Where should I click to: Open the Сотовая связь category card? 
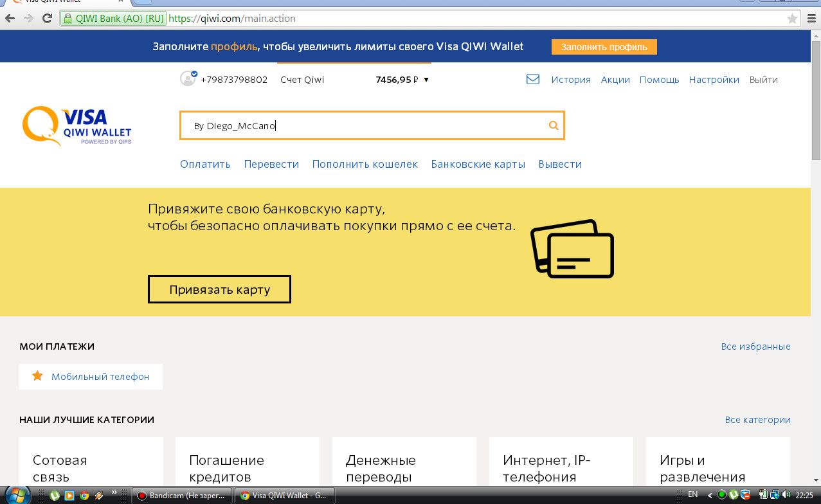(x=91, y=462)
